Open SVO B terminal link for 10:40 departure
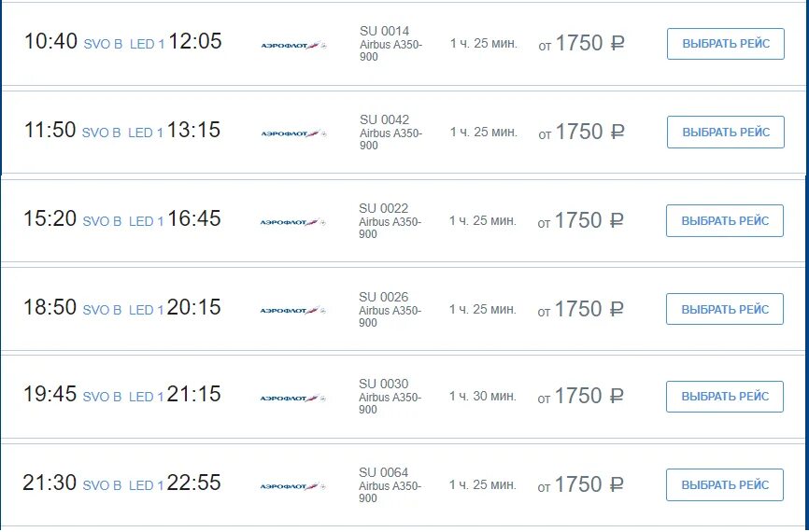The height and width of the screenshot is (532, 809). point(103,45)
